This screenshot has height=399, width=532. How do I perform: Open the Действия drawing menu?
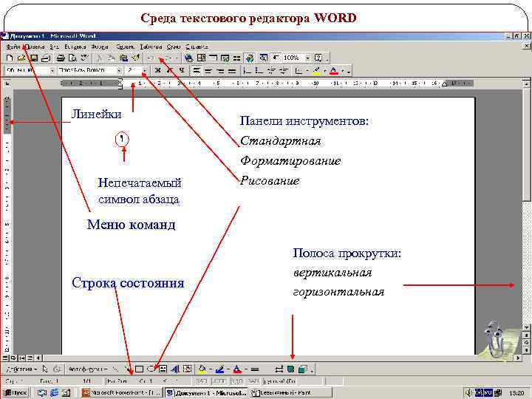point(21,369)
